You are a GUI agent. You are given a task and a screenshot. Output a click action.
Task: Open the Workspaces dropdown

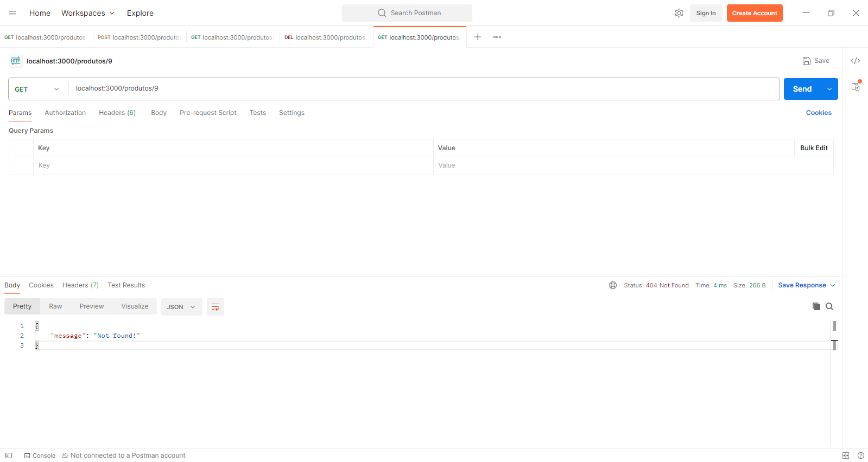coord(88,13)
